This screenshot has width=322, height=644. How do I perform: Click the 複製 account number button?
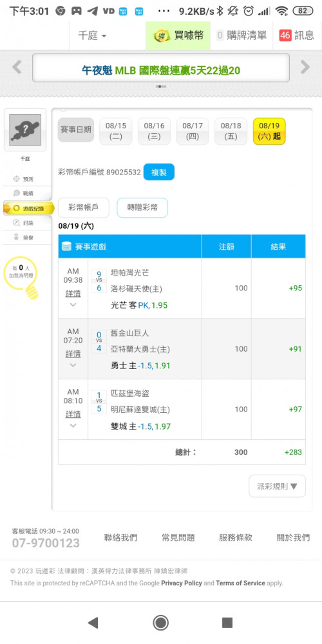pos(159,172)
